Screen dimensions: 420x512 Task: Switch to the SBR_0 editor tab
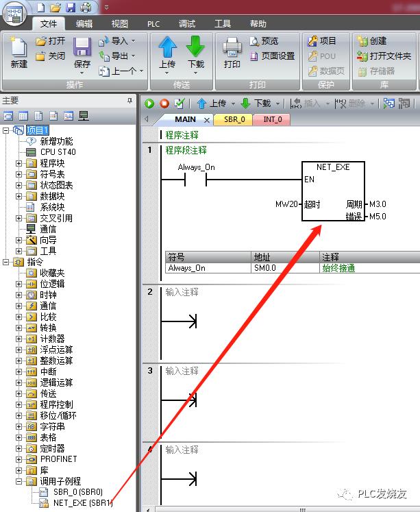[x=234, y=119]
